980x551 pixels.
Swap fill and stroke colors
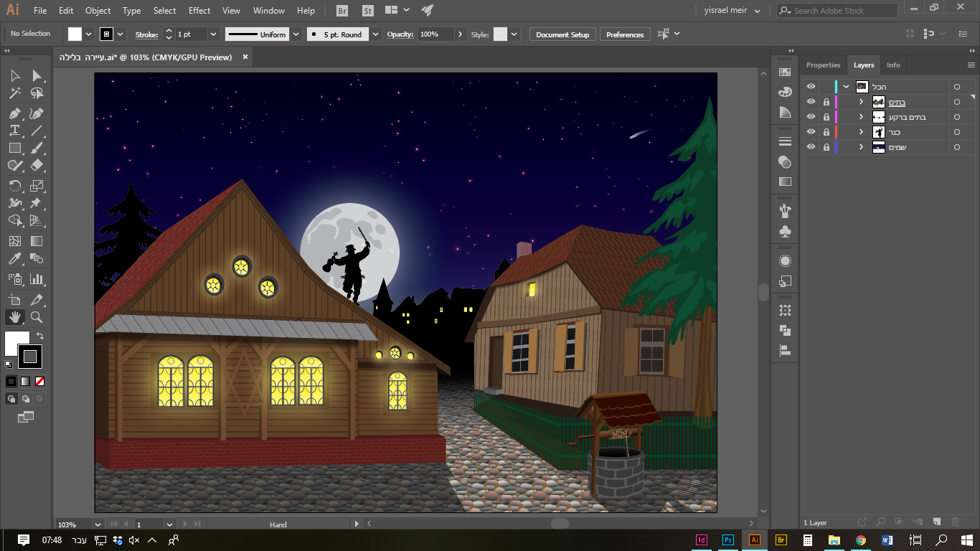[40, 335]
